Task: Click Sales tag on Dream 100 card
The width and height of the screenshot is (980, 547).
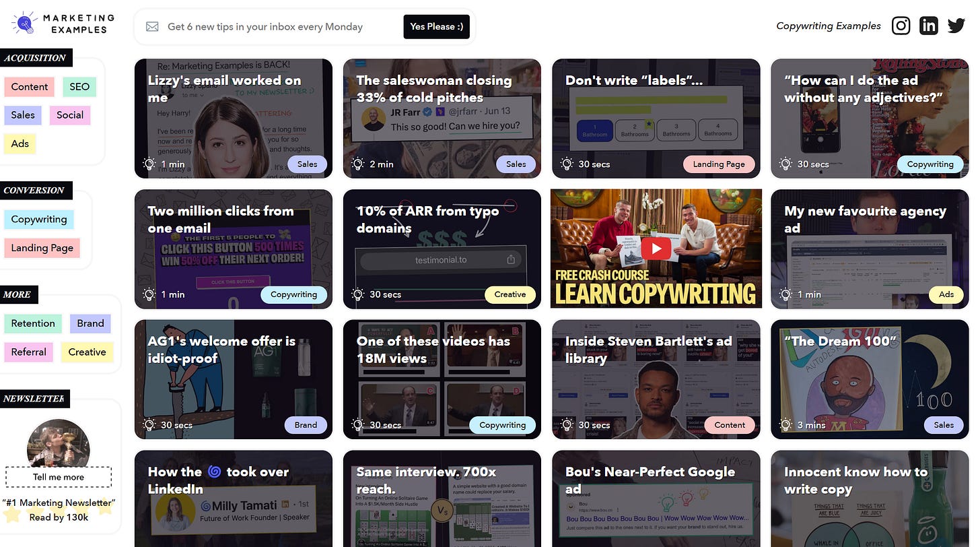Action: pyautogui.click(x=944, y=425)
